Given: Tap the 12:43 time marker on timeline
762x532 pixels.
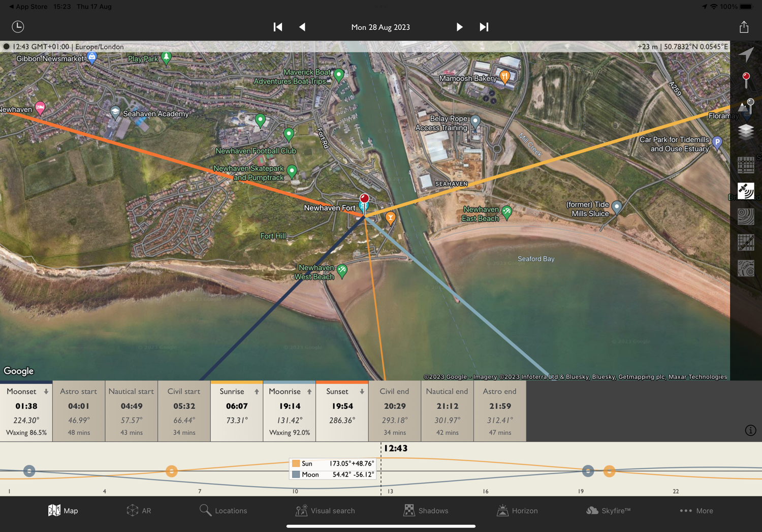Looking at the screenshot, I should coord(395,448).
